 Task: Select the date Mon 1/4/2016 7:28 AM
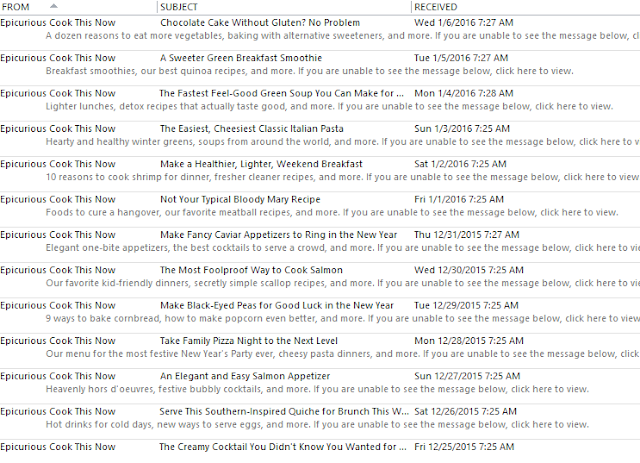pyautogui.click(x=464, y=93)
